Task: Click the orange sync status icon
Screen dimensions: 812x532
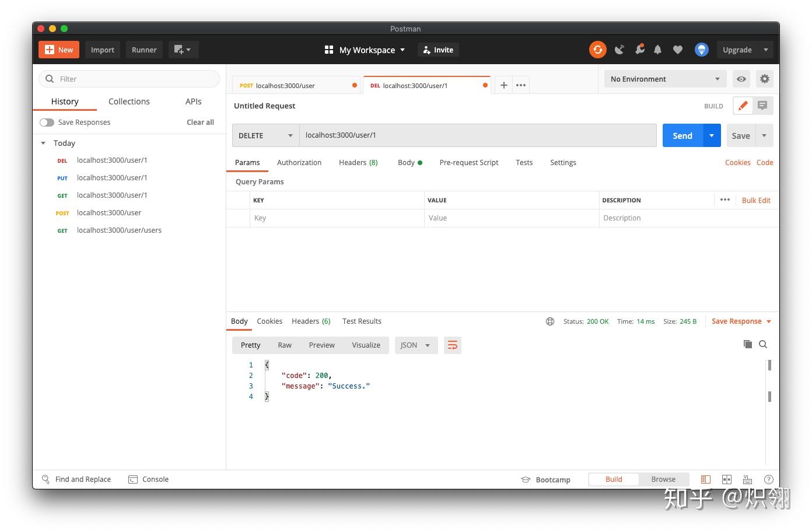Action: click(x=597, y=50)
